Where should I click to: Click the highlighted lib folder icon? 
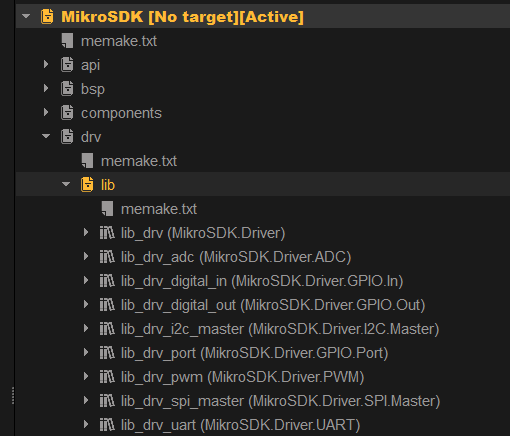point(87,185)
